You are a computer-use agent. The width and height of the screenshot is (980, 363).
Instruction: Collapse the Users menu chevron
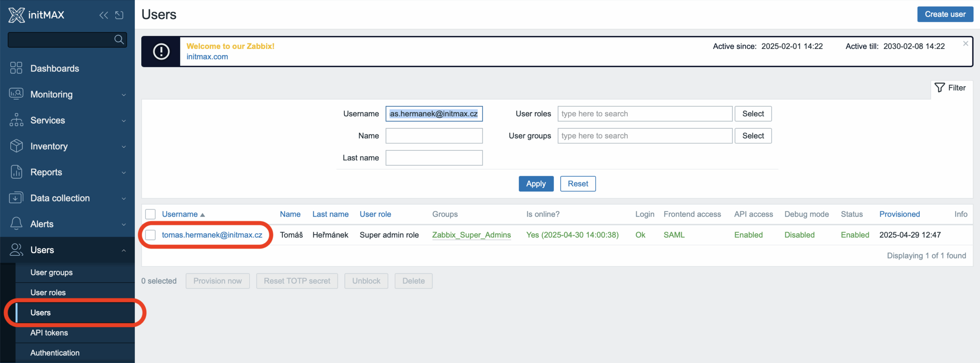point(124,250)
